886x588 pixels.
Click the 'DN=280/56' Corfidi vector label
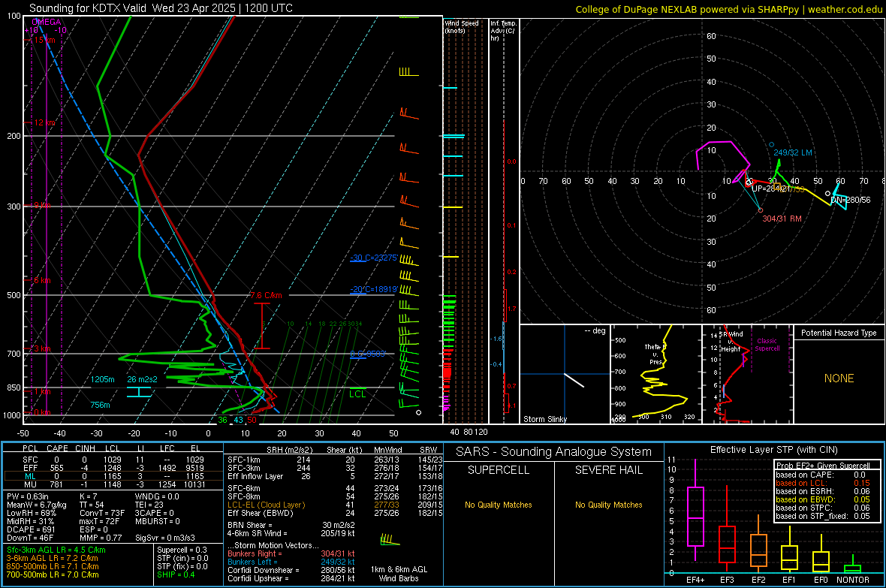(x=851, y=200)
